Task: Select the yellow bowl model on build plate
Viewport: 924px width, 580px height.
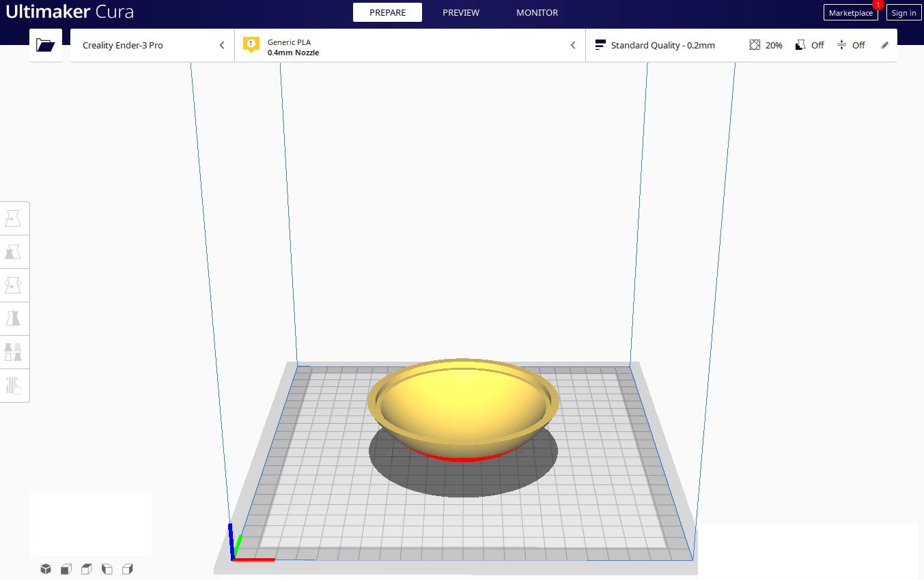Action: (x=463, y=409)
